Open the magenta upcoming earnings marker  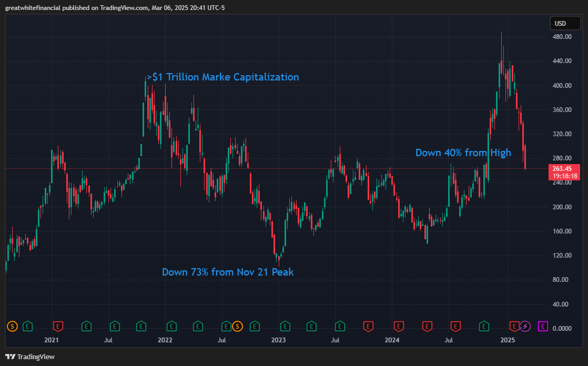click(543, 326)
